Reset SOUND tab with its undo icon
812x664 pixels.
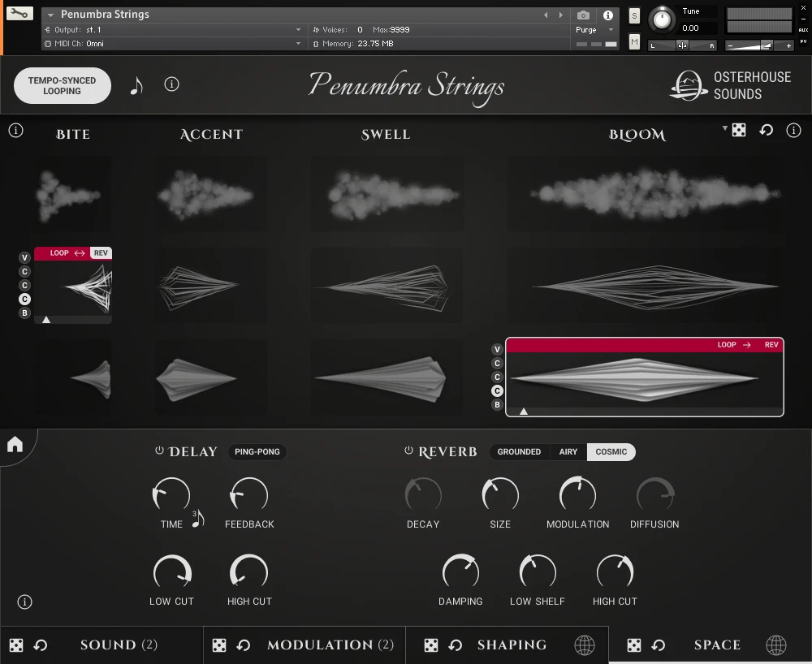41,645
